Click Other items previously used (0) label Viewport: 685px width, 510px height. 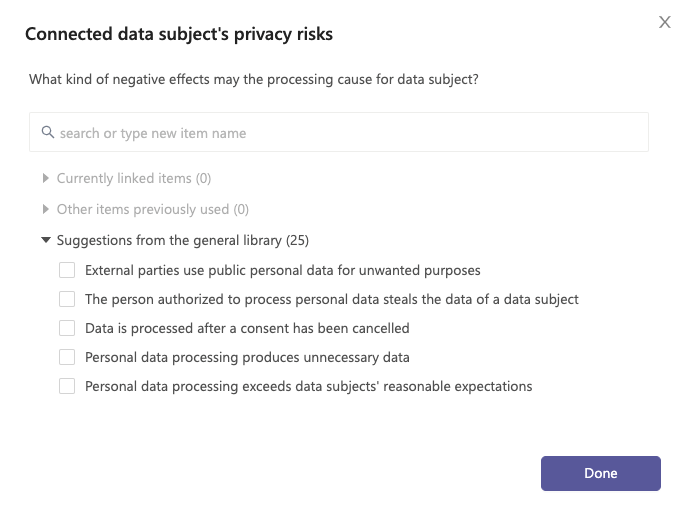pos(152,209)
